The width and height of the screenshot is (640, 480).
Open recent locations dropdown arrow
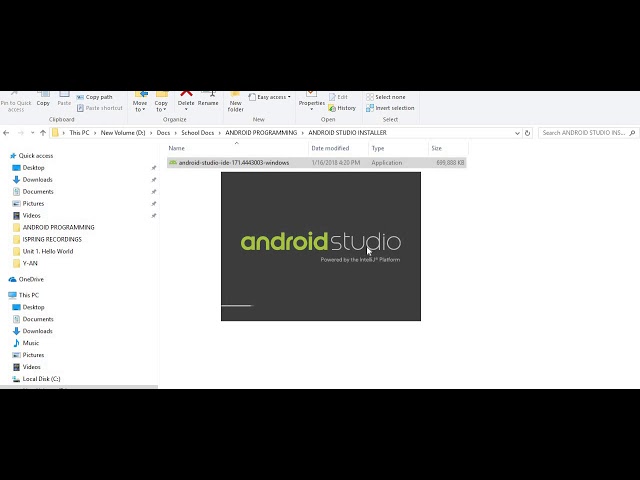(x=32, y=133)
